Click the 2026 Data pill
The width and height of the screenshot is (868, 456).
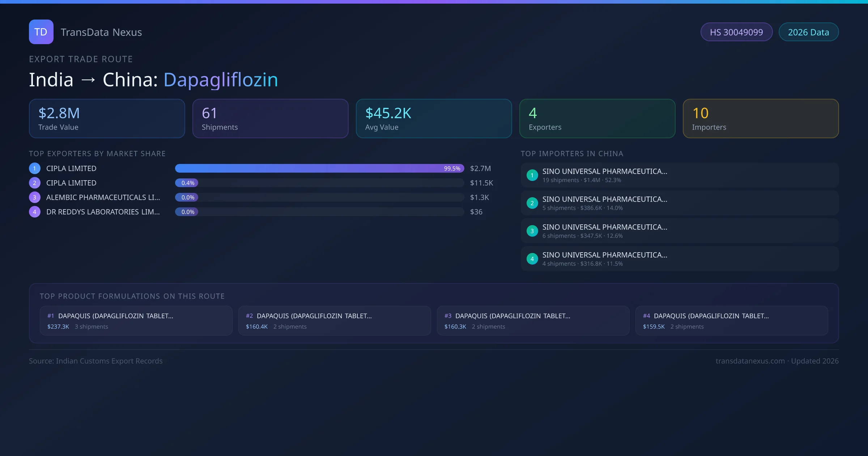808,32
